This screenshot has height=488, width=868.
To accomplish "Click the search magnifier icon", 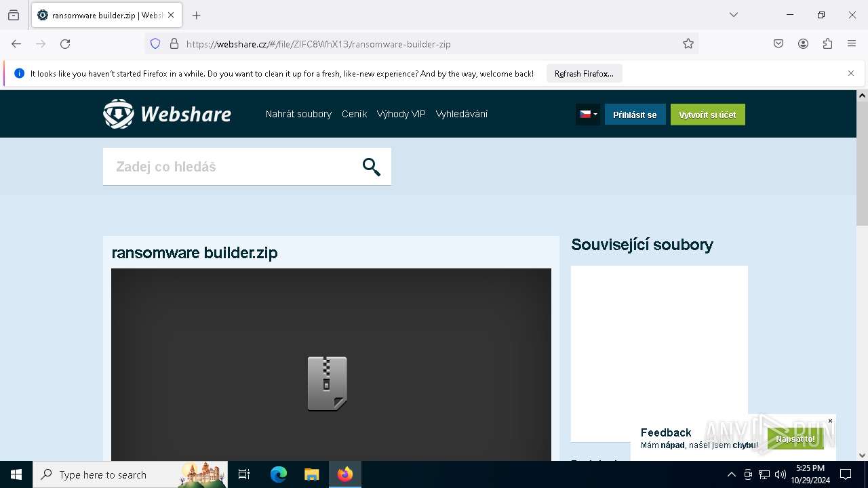I will [x=372, y=167].
